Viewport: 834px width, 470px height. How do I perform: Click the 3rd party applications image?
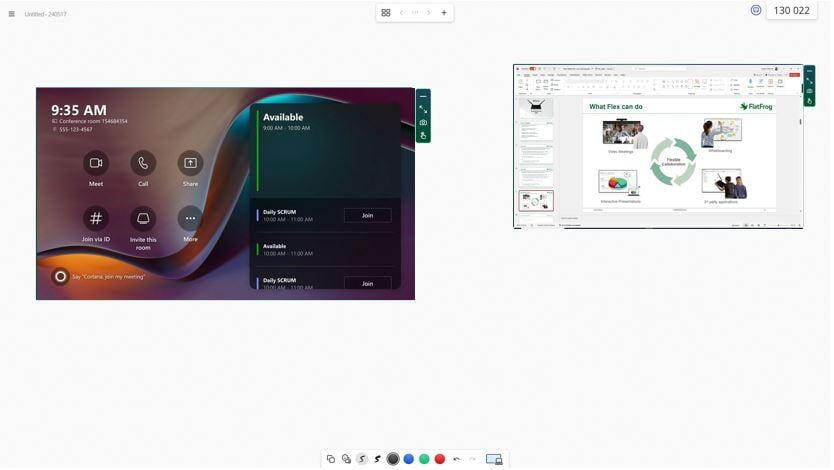724,183
